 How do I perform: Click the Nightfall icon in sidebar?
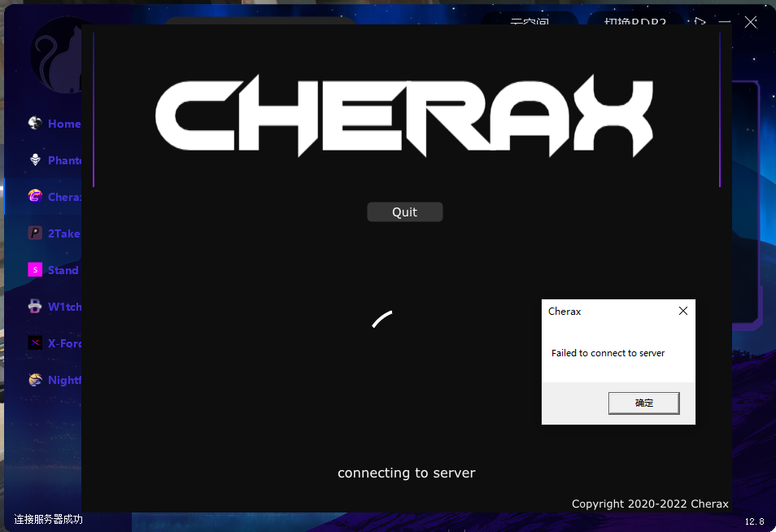pos(35,380)
